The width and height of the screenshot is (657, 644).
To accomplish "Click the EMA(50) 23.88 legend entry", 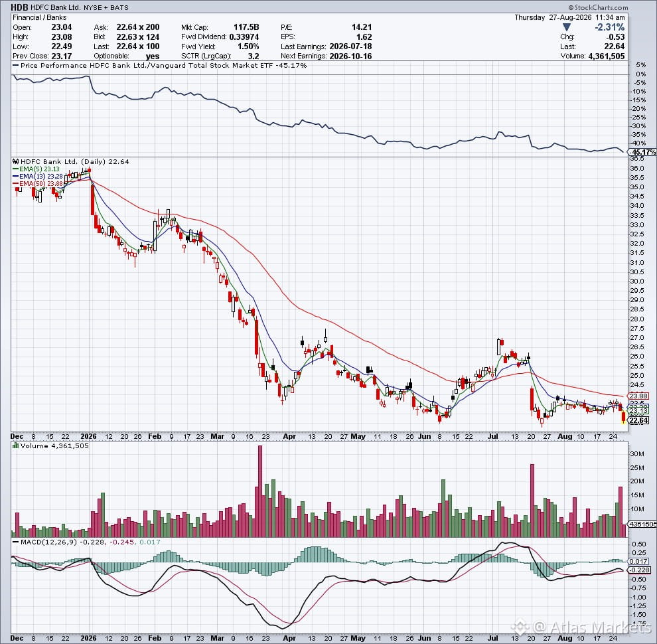I will pyautogui.click(x=38, y=183).
